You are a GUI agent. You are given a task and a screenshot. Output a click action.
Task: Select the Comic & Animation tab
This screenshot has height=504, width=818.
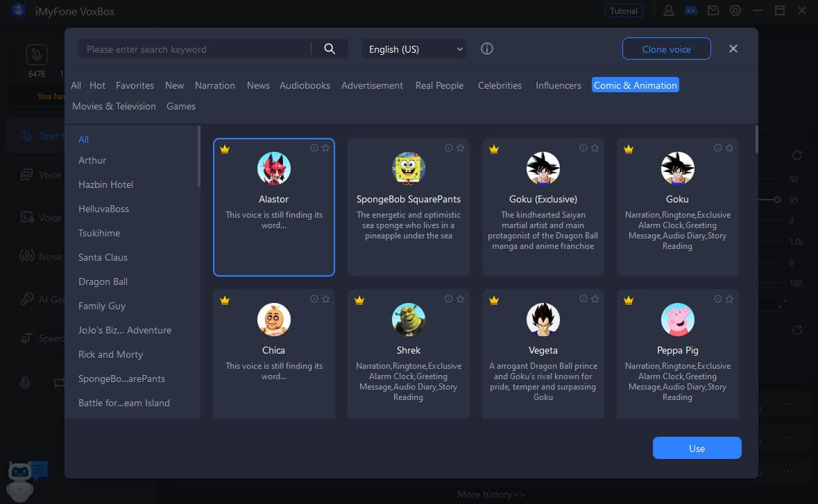coord(635,85)
